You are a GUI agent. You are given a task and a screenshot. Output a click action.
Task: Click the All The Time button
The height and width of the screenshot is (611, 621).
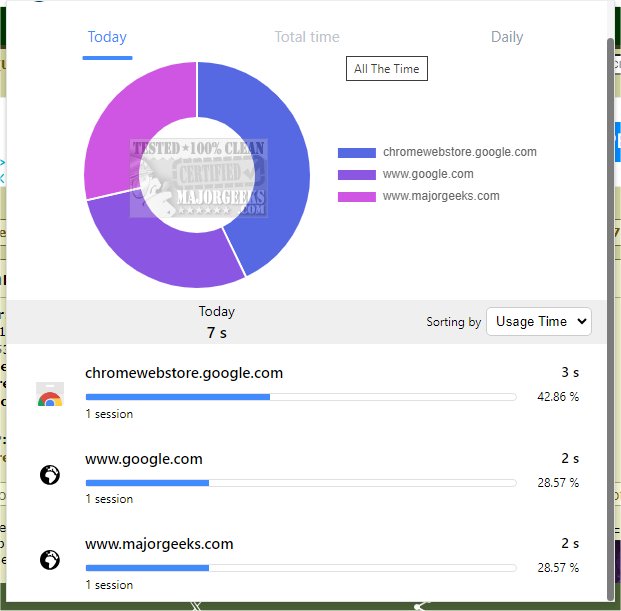387,69
